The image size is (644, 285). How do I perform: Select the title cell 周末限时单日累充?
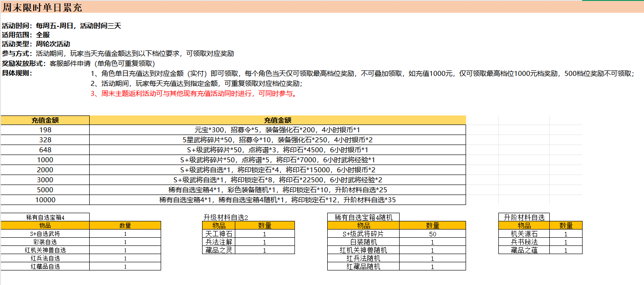click(43, 8)
